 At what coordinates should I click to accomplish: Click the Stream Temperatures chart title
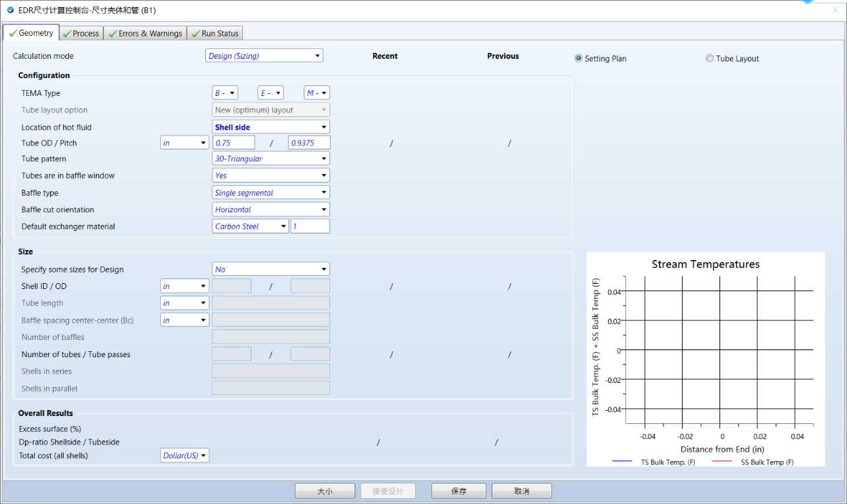[705, 264]
